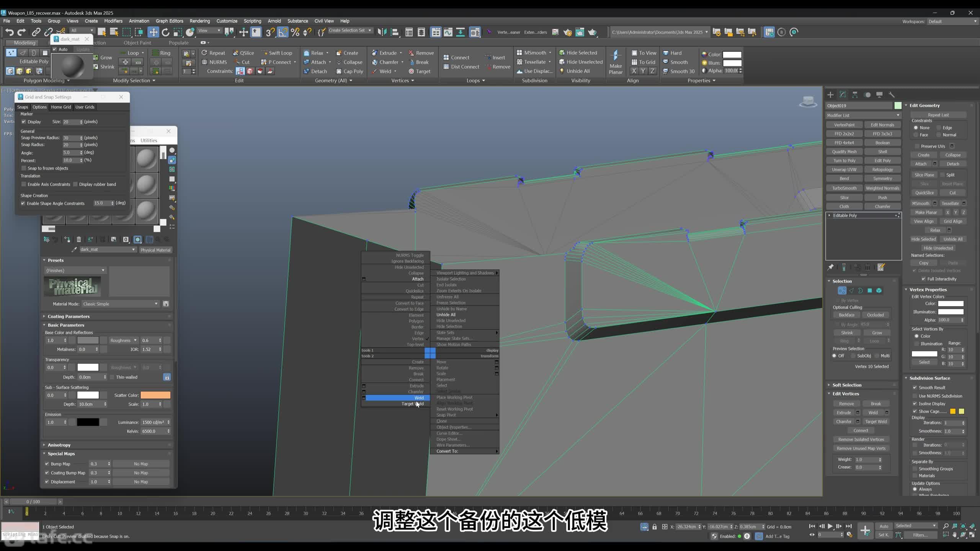
Task: Open the Create command panel tab
Action: [x=830, y=95]
